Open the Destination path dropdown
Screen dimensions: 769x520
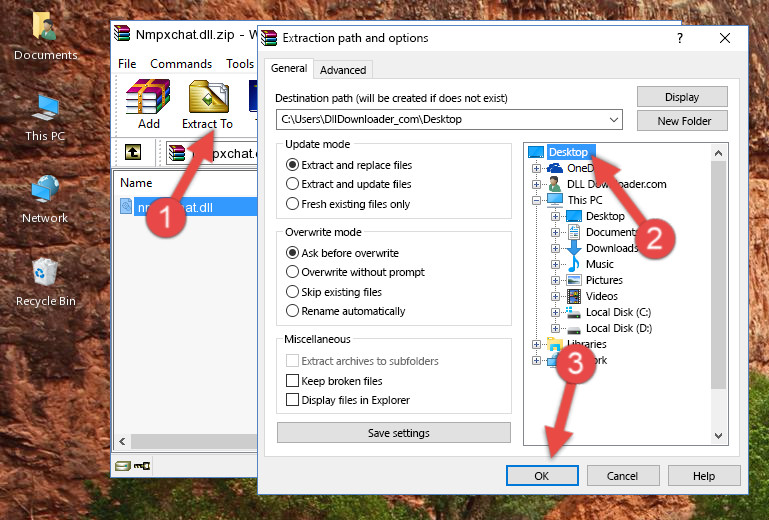[x=613, y=120]
